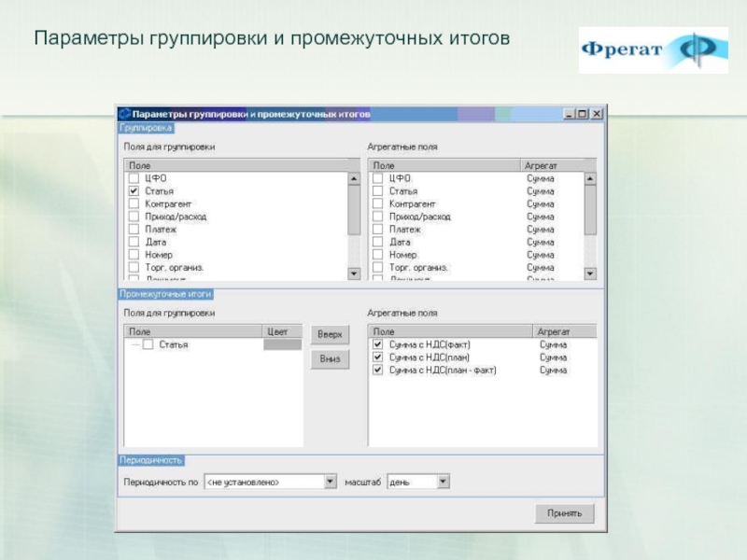This screenshot has height=560, width=747.
Task: Confirm settings with the Принять button
Action: pyautogui.click(x=565, y=513)
